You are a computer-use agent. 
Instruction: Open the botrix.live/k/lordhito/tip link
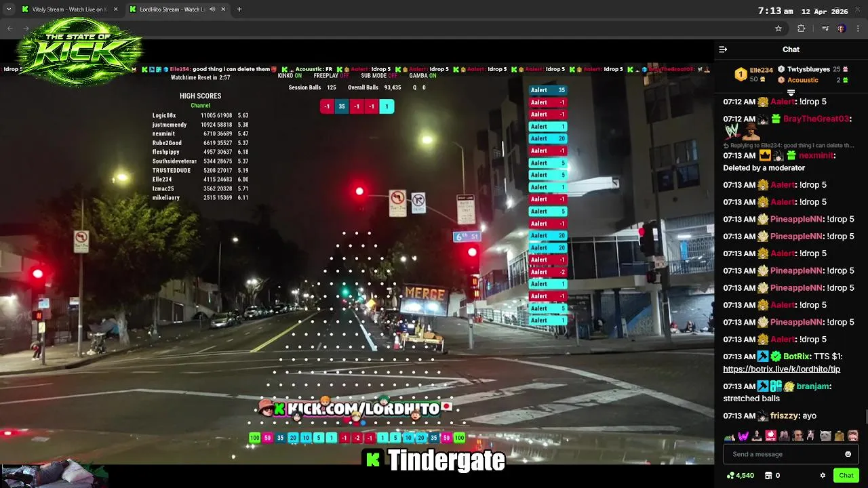tap(781, 369)
